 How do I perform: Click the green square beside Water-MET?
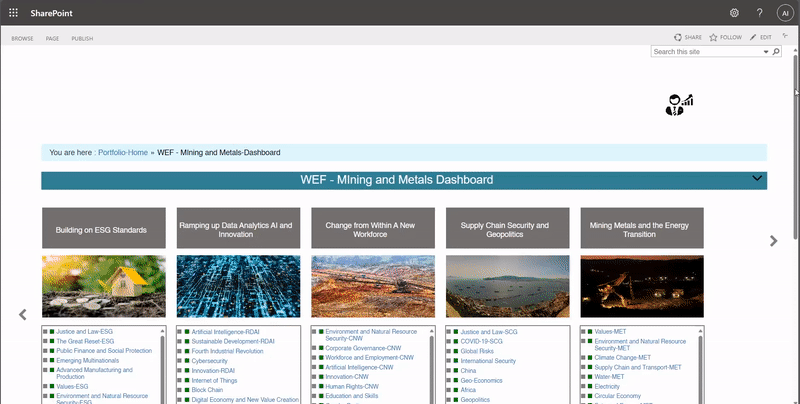(x=590, y=376)
